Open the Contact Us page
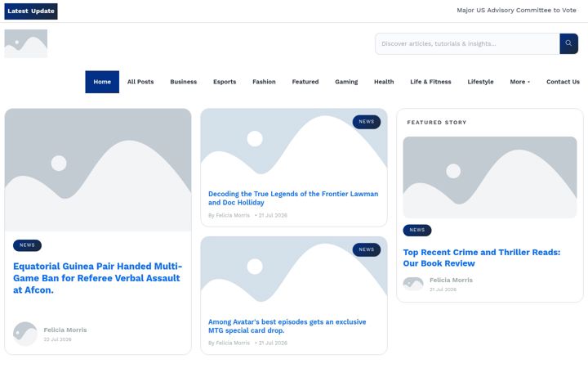This screenshot has height=368, width=588. click(x=563, y=82)
